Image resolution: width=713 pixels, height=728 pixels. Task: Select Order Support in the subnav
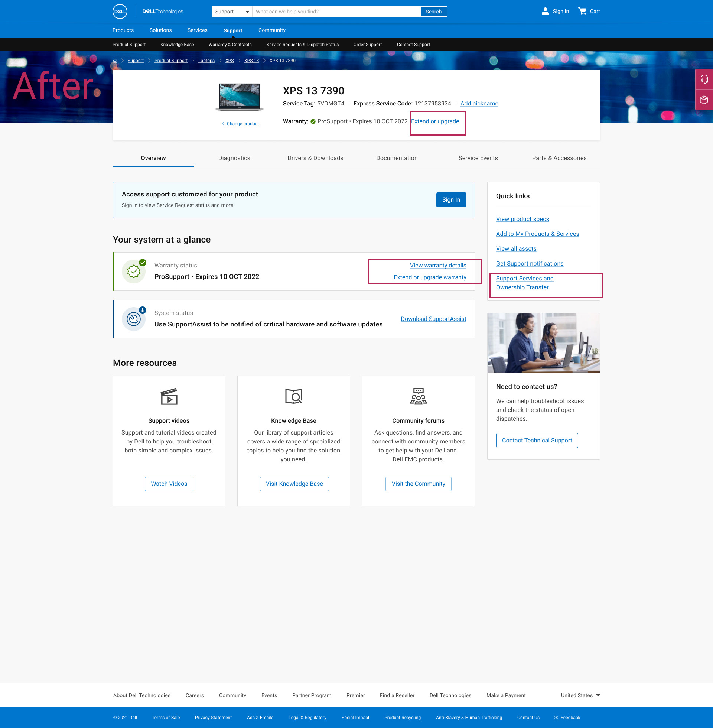[368, 45]
